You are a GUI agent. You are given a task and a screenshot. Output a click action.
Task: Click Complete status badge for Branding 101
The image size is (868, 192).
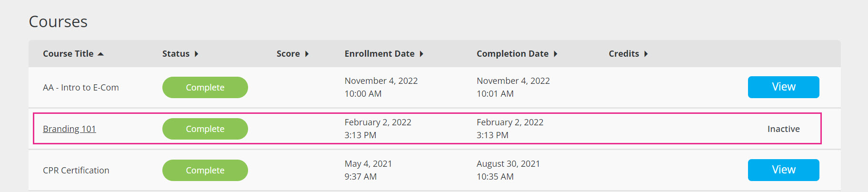click(205, 129)
